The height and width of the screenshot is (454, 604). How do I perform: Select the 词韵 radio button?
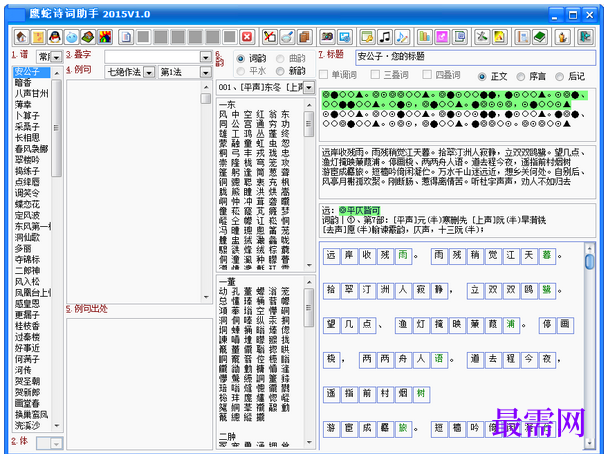point(241,59)
